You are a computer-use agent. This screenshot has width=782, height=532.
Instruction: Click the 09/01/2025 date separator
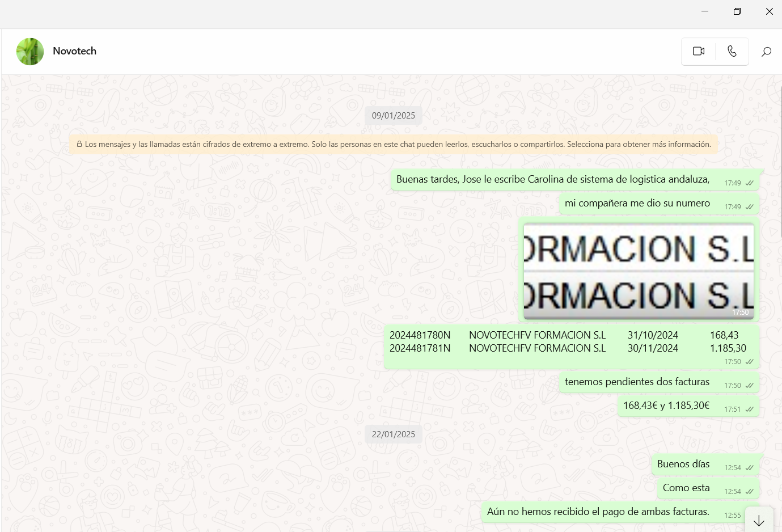click(x=394, y=116)
